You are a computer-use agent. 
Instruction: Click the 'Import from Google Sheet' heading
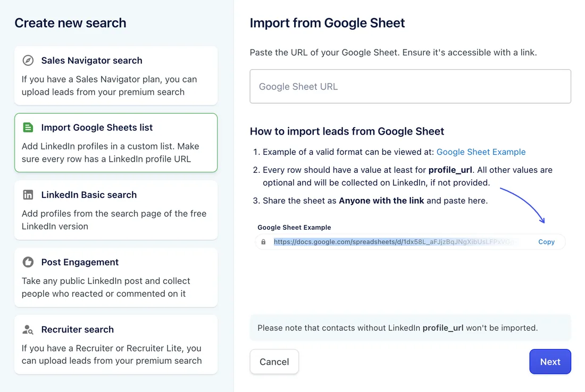[x=327, y=23]
